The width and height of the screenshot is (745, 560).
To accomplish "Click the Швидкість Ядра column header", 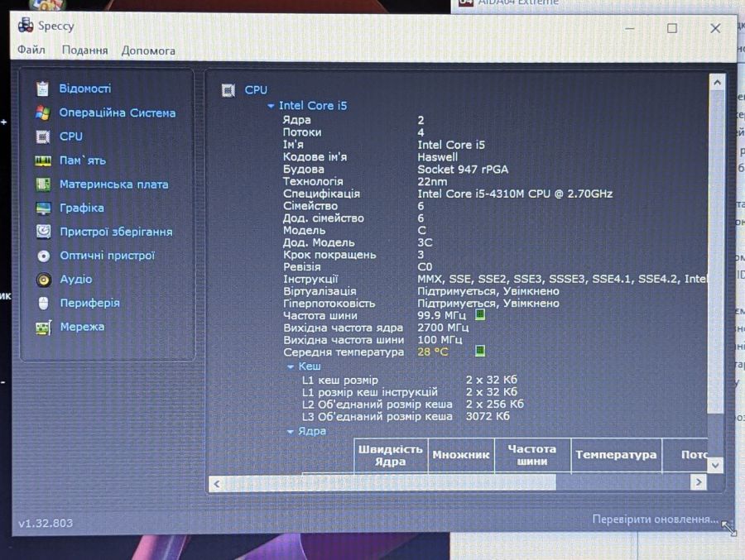I will [391, 455].
